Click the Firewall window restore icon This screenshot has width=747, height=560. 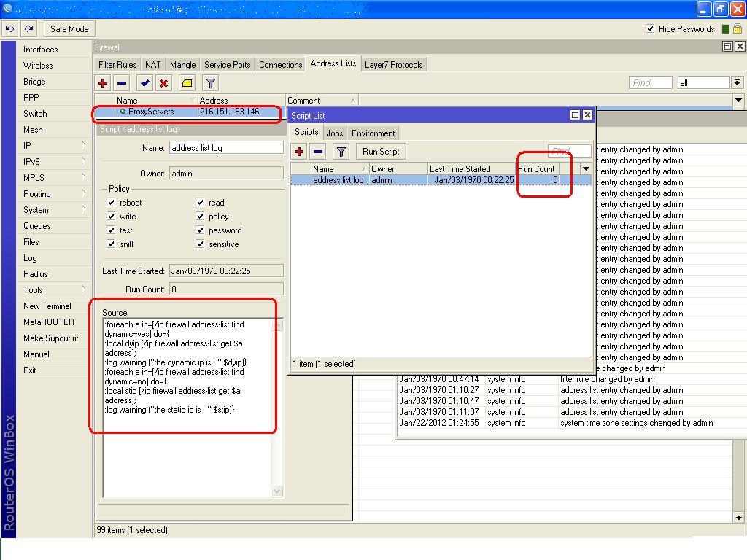coord(727,46)
